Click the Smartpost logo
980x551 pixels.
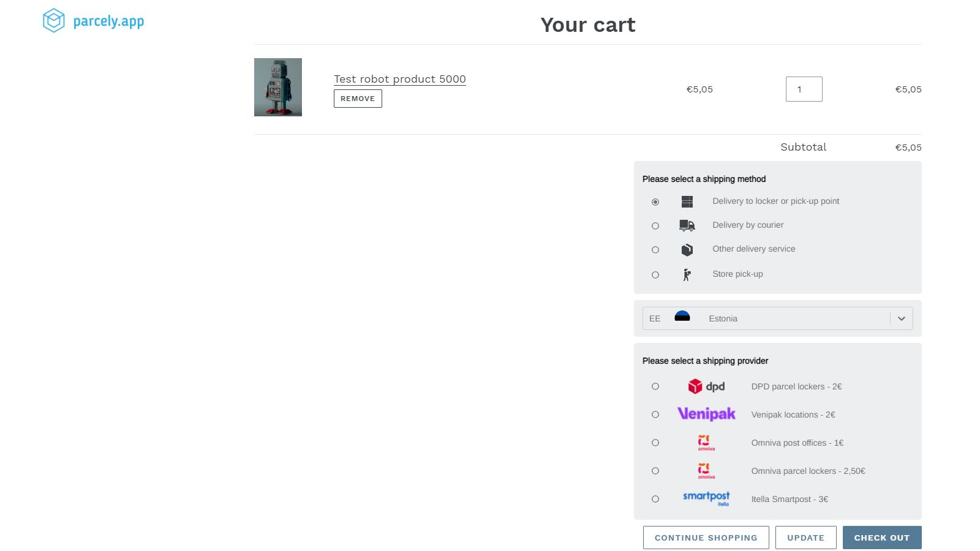click(x=706, y=498)
